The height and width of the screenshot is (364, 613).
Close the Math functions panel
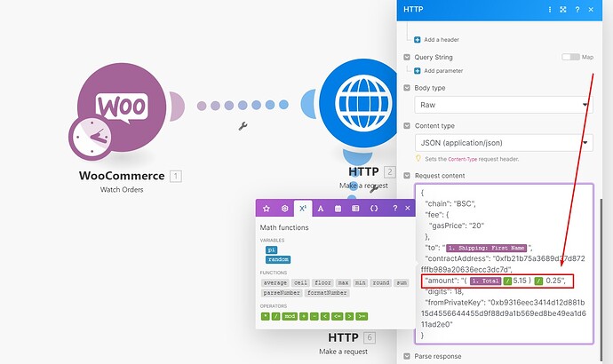[408, 208]
